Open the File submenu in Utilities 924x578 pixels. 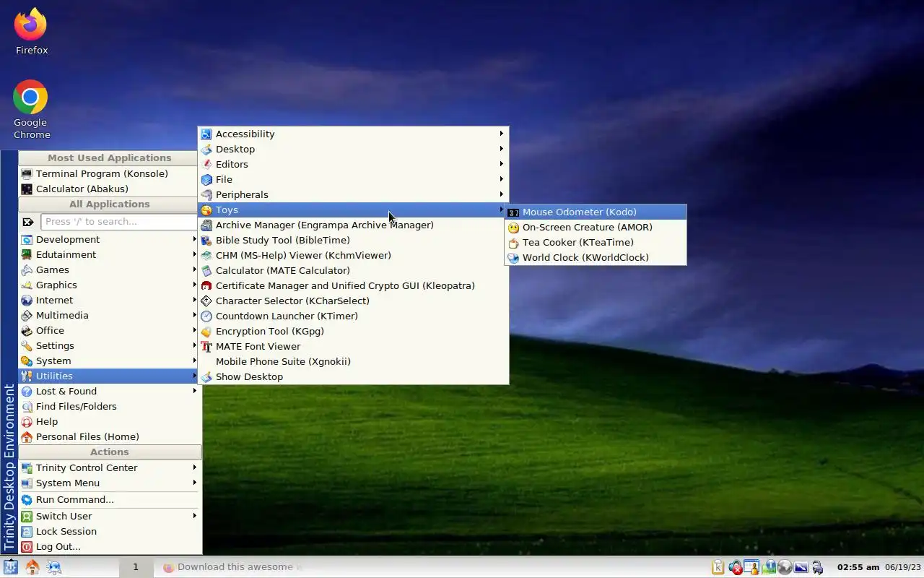353,179
